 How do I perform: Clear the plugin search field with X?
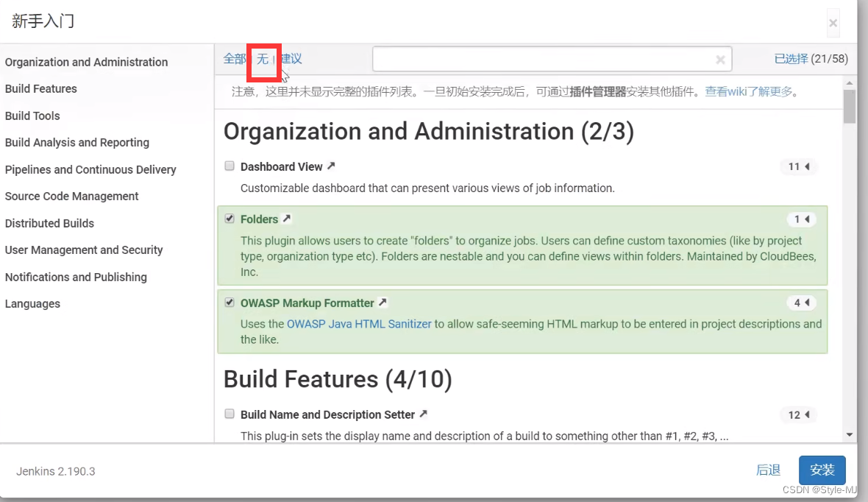(720, 60)
